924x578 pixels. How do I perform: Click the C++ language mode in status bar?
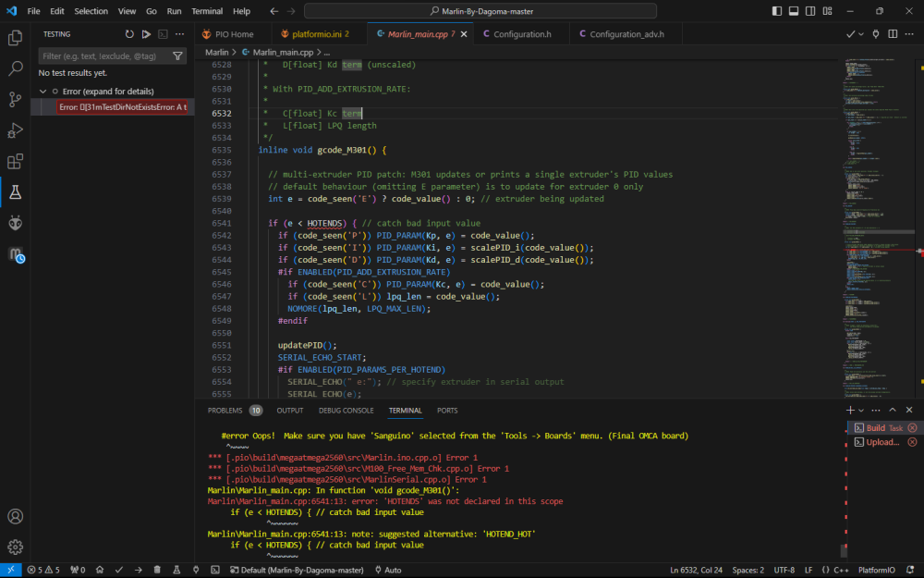(840, 570)
